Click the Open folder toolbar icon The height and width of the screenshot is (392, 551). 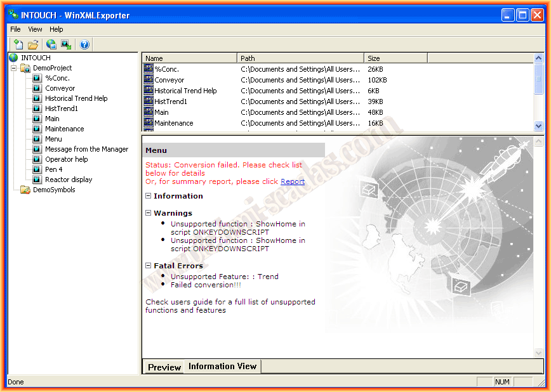[x=33, y=44]
